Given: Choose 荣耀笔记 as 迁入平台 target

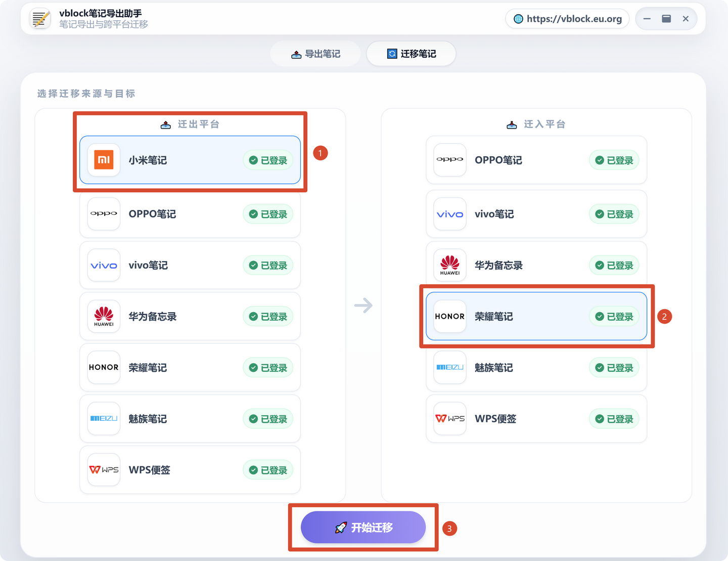Looking at the screenshot, I should (x=536, y=316).
